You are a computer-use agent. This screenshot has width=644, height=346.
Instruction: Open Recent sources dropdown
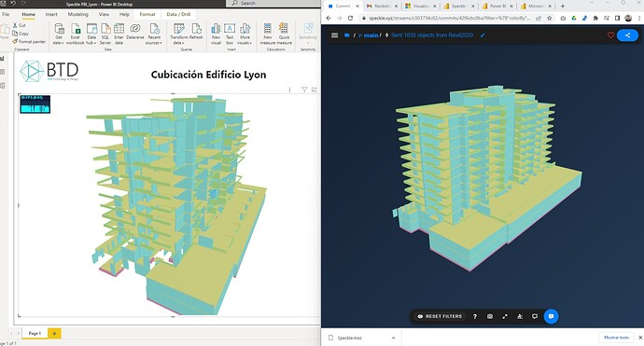click(x=154, y=34)
